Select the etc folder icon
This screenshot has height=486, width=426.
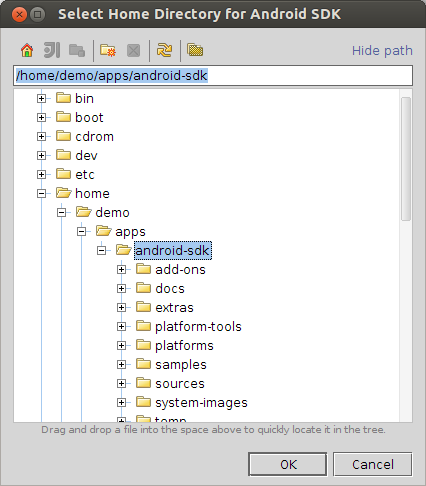63,174
